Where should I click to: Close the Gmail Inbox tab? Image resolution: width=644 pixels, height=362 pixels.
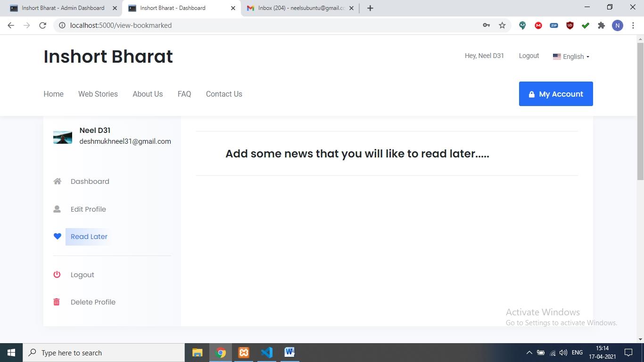(351, 8)
